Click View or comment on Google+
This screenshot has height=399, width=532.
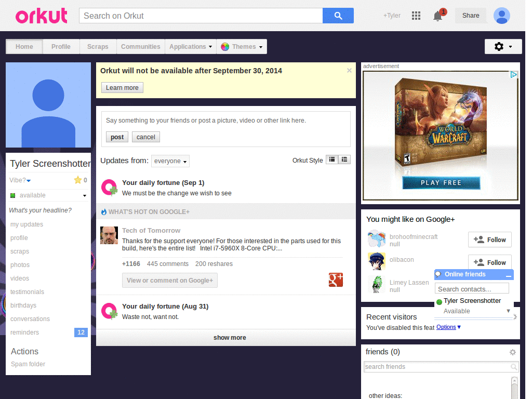tap(170, 280)
